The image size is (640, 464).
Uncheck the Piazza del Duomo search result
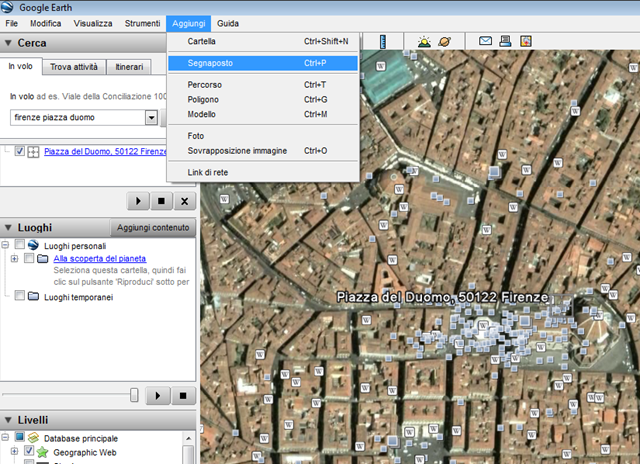click(x=19, y=151)
